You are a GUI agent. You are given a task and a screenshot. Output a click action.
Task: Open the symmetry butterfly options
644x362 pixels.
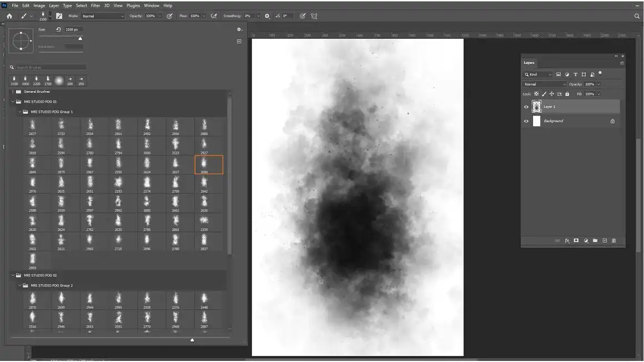point(314,16)
